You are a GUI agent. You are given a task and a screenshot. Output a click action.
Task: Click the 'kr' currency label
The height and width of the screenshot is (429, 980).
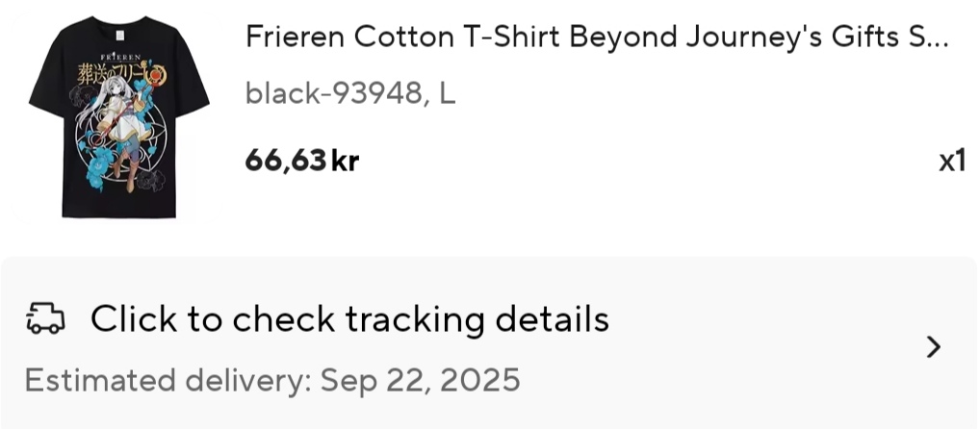coord(345,161)
